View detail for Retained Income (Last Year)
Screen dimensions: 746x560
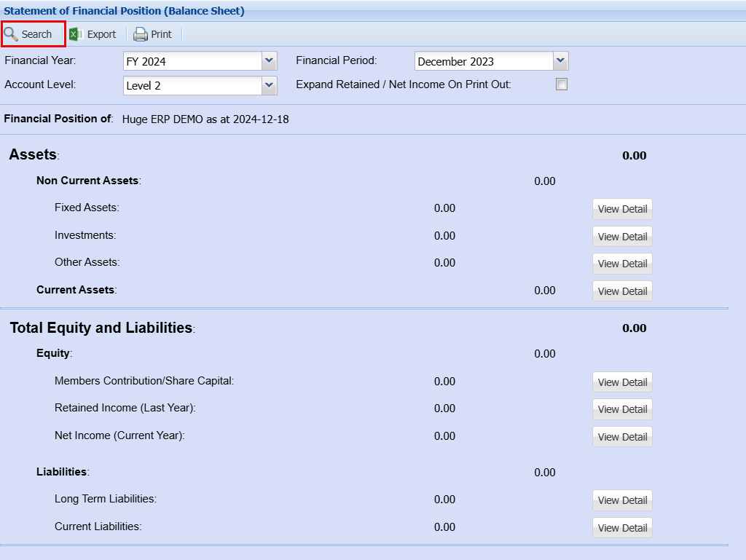622,409
